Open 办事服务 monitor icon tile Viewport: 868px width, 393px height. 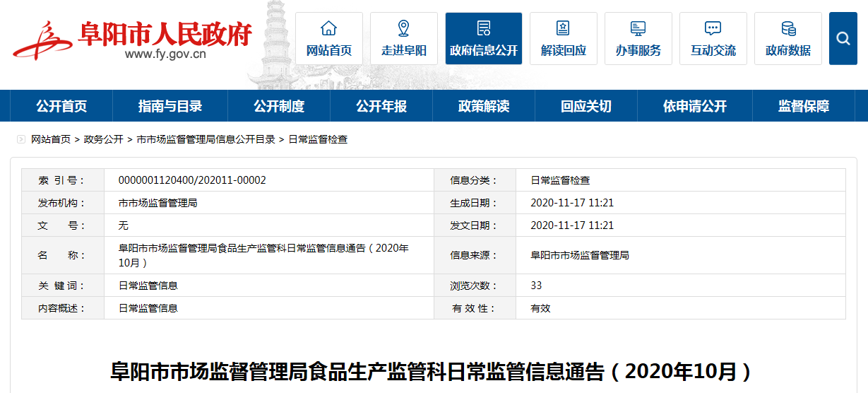coord(638,38)
